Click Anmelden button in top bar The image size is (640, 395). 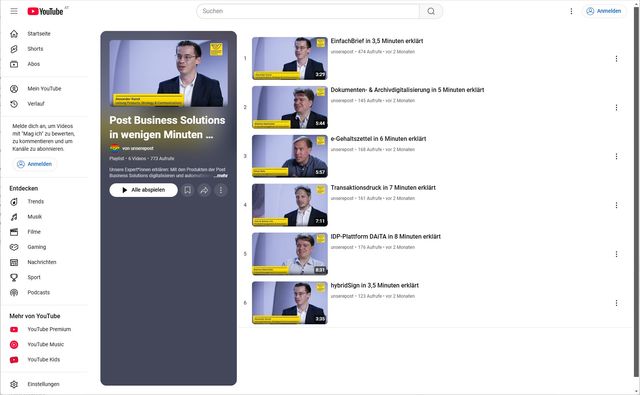tap(604, 11)
